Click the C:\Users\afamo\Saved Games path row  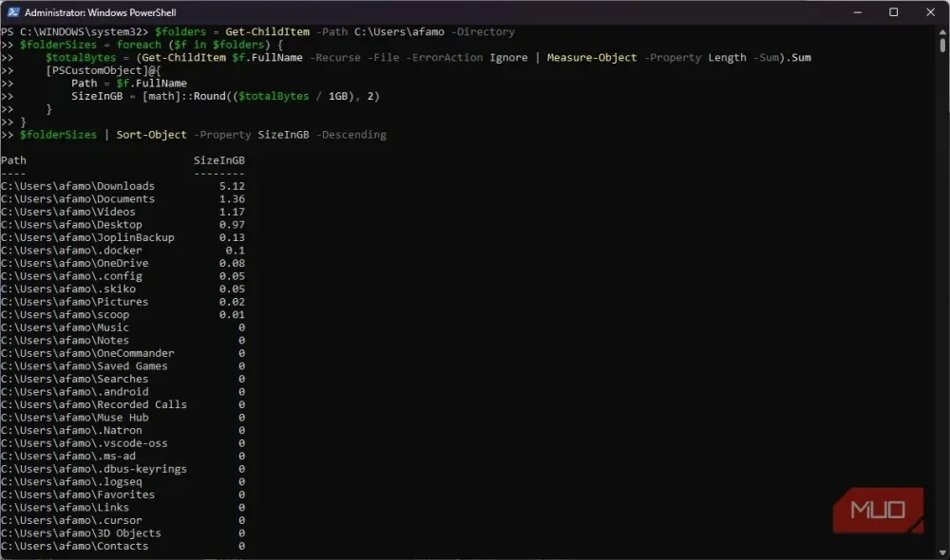[x=85, y=366]
